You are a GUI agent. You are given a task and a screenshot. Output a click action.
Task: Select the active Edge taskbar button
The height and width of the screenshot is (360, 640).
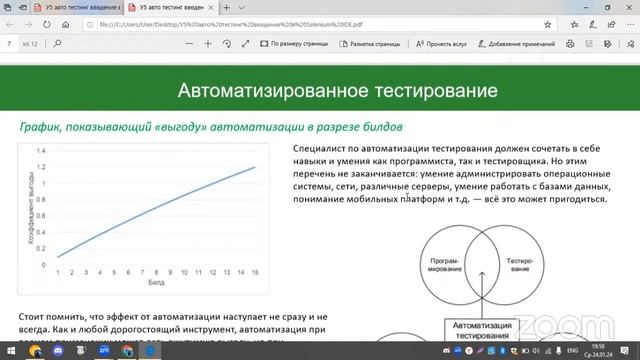coord(150,351)
